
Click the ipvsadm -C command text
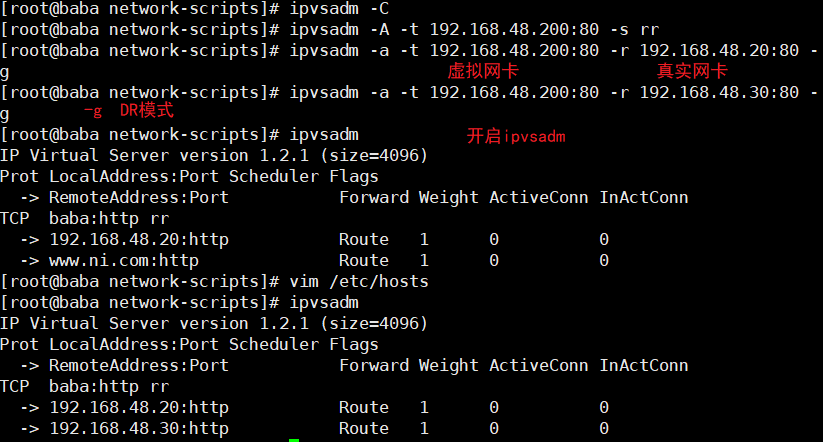[339, 8]
